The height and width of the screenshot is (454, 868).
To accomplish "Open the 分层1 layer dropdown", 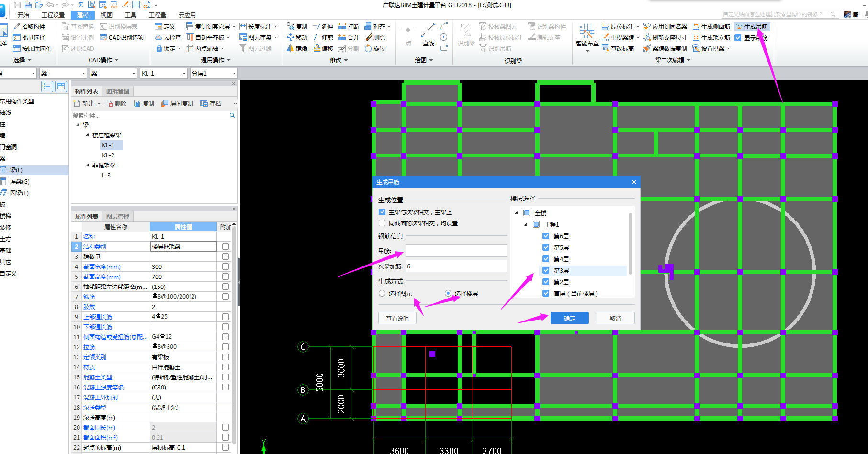I will click(234, 73).
